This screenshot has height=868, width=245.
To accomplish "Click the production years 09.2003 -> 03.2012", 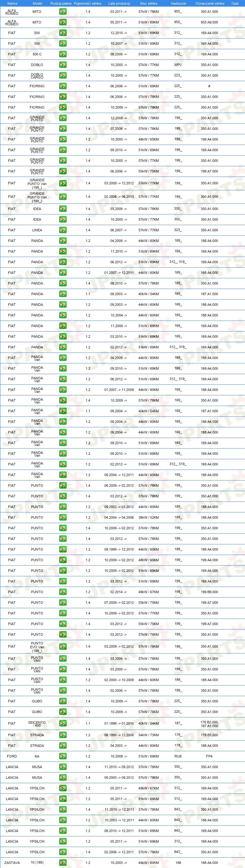I will [x=119, y=507].
